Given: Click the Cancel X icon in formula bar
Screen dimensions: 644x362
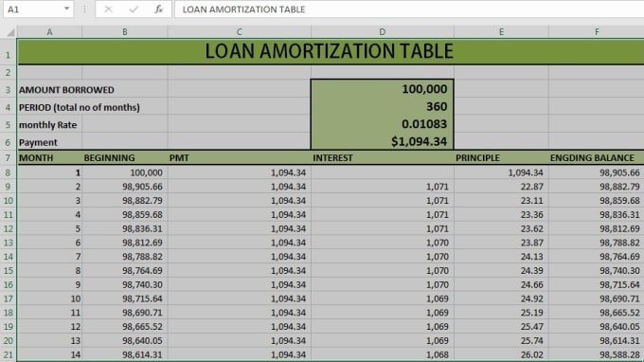Looking at the screenshot, I should tap(108, 9).
